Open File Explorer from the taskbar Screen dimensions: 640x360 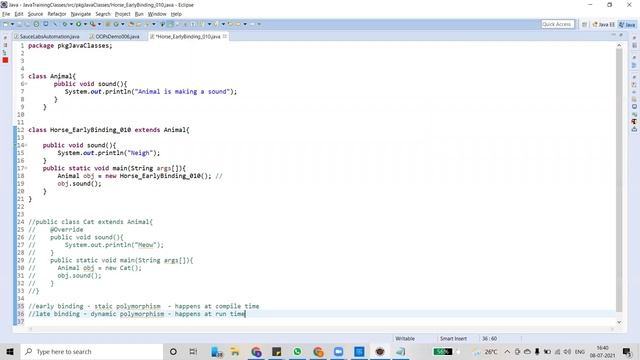pyautogui.click(x=235, y=351)
